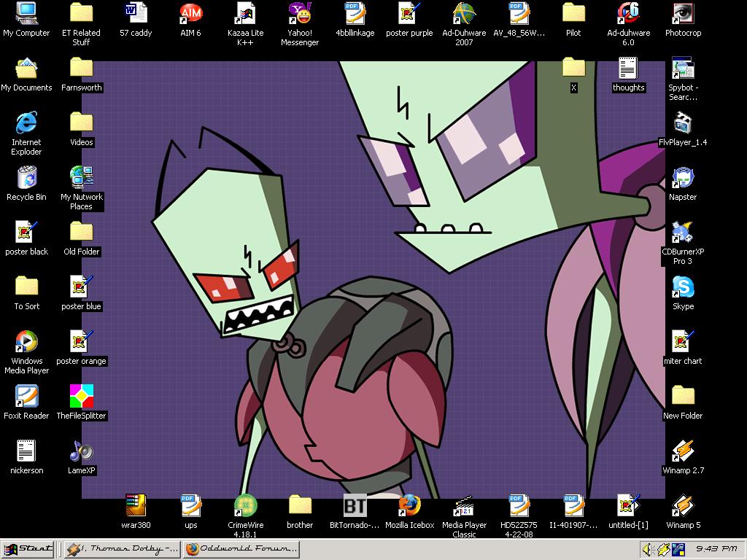Launch Yahoo! Messenger from the desktop
Image resolution: width=747 pixels, height=560 pixels.
(299, 13)
